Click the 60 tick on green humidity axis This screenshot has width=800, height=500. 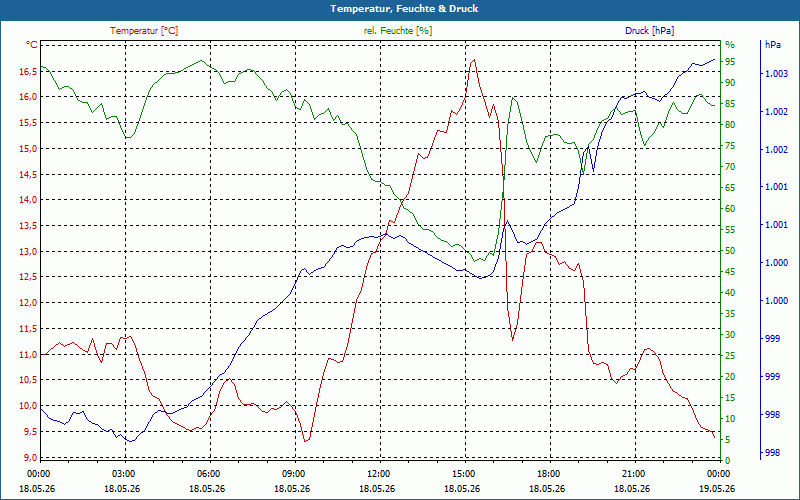click(x=730, y=209)
